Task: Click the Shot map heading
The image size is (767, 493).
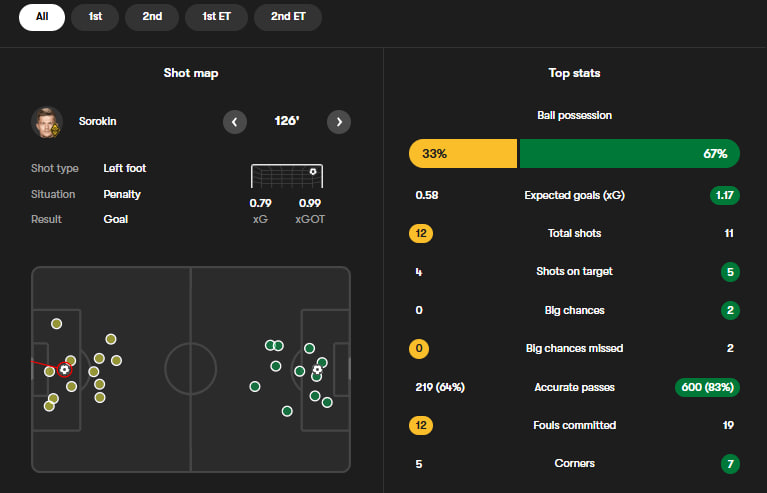Action: 191,73
